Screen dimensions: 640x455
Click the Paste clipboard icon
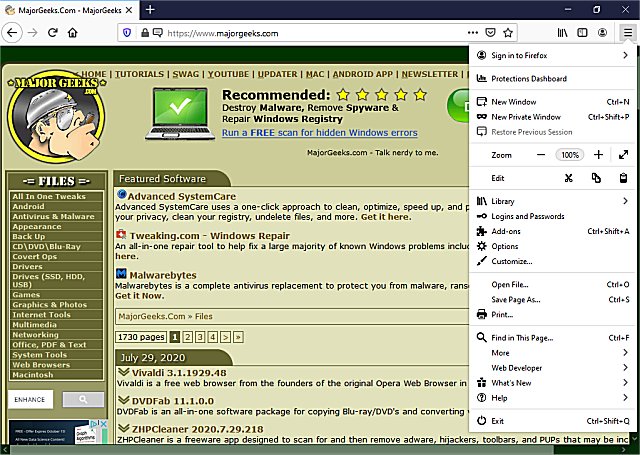pyautogui.click(x=623, y=178)
